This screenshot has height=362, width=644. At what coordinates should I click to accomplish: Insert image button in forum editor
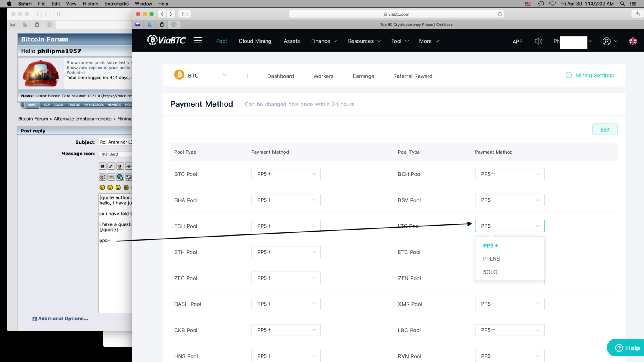coord(111,177)
